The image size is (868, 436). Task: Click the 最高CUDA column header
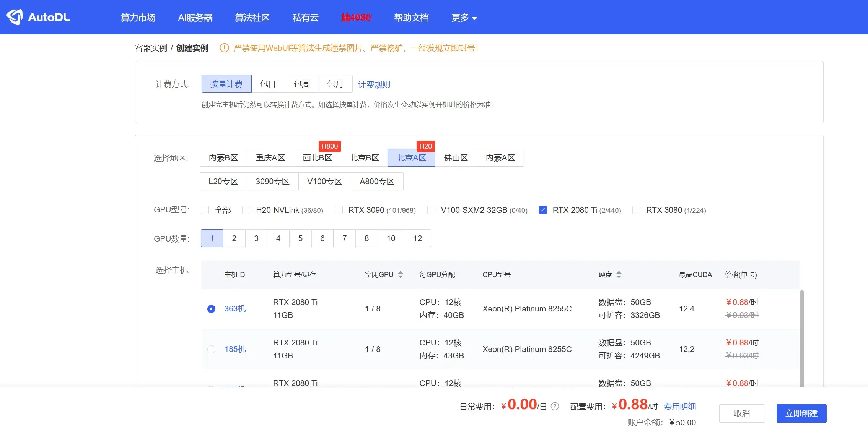point(695,275)
